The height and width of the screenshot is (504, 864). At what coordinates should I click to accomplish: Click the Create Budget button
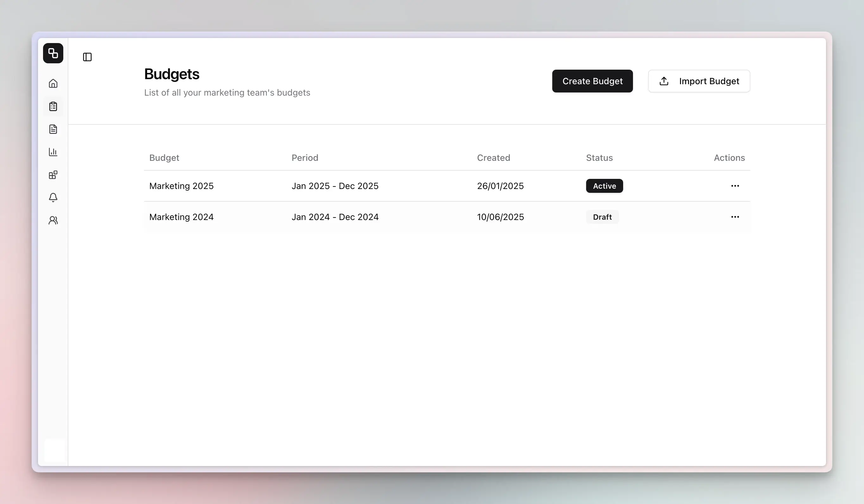pos(592,81)
